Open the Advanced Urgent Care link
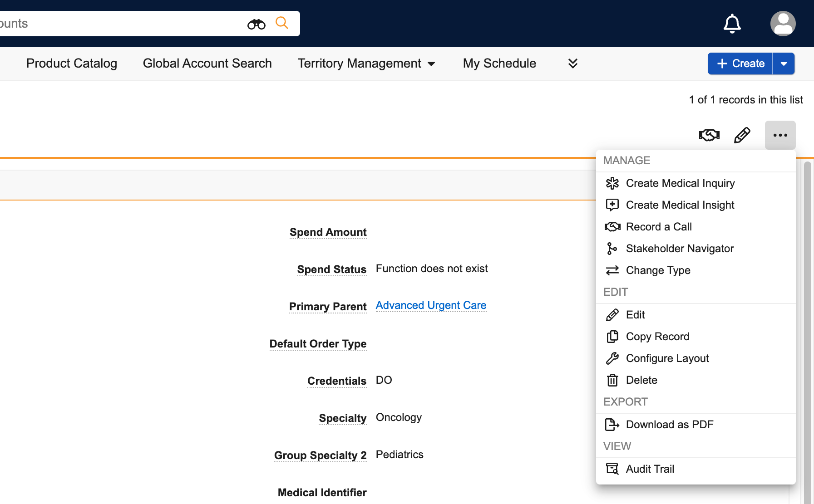Viewport: 814px width, 504px height. [431, 306]
